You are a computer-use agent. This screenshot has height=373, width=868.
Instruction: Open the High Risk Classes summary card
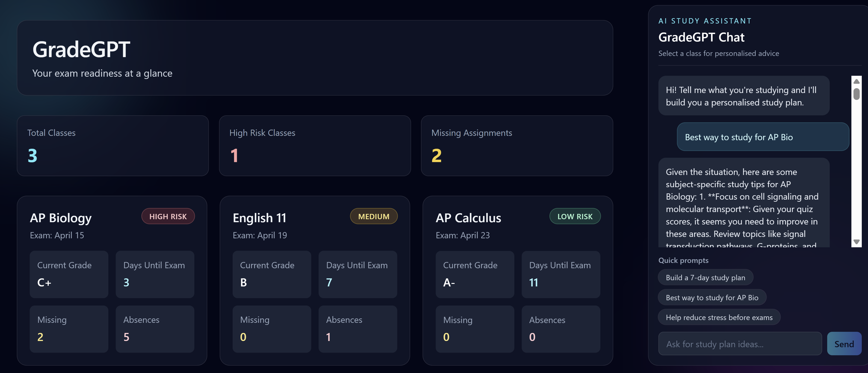pos(315,146)
